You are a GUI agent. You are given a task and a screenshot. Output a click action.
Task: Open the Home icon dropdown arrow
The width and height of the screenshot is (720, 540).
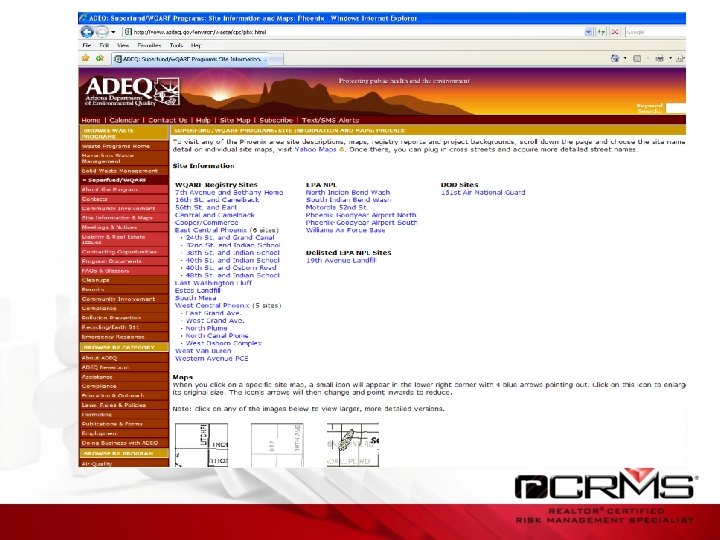pyautogui.click(x=624, y=58)
